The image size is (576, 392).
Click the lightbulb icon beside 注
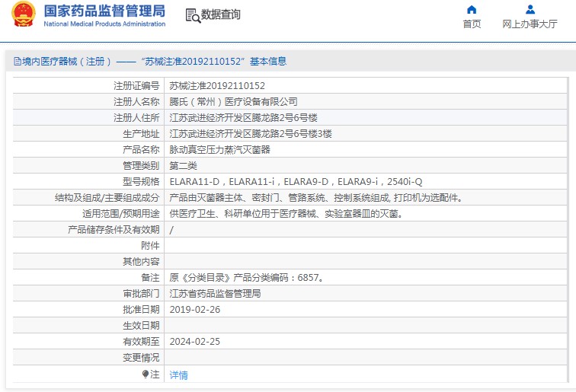[x=146, y=374]
